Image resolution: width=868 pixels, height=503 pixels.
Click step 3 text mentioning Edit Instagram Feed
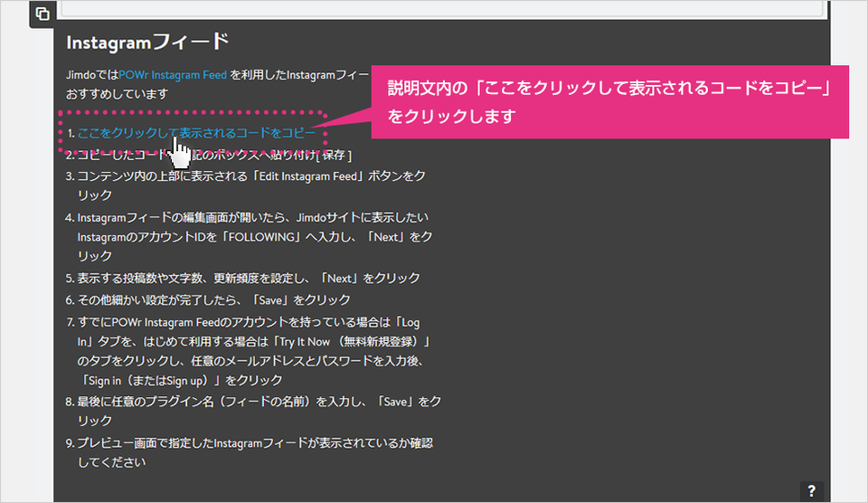pyautogui.click(x=251, y=185)
